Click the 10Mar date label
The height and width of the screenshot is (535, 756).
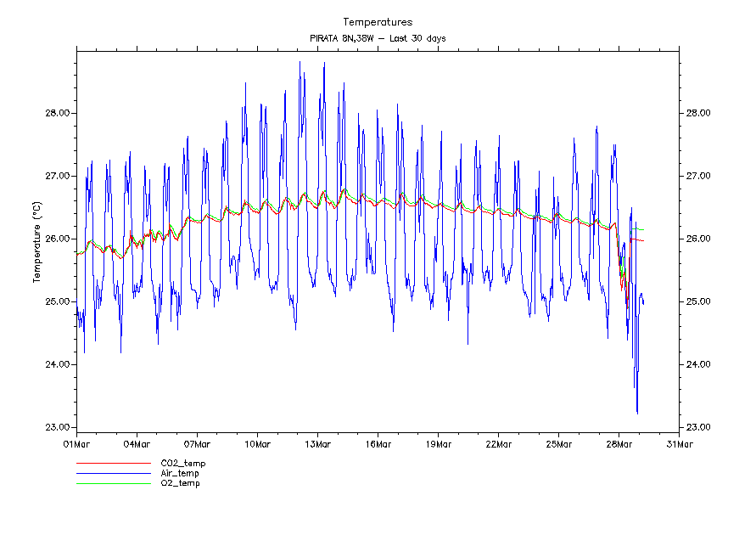257,443
